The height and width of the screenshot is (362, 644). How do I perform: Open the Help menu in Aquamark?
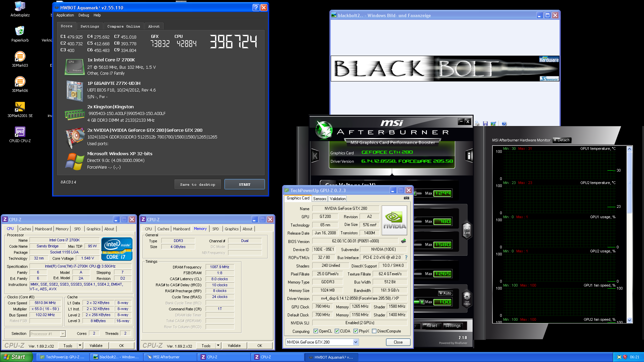[97, 15]
